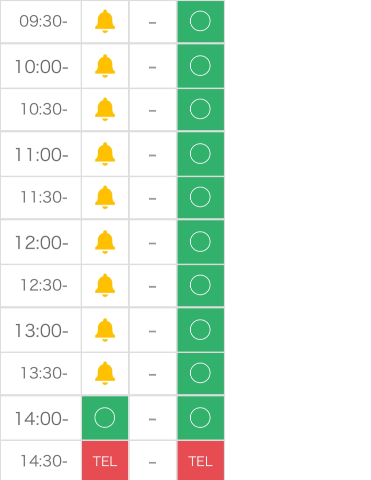371x480 pixels.
Task: Click the bell icon for 09:30 slot
Action: 105,21
